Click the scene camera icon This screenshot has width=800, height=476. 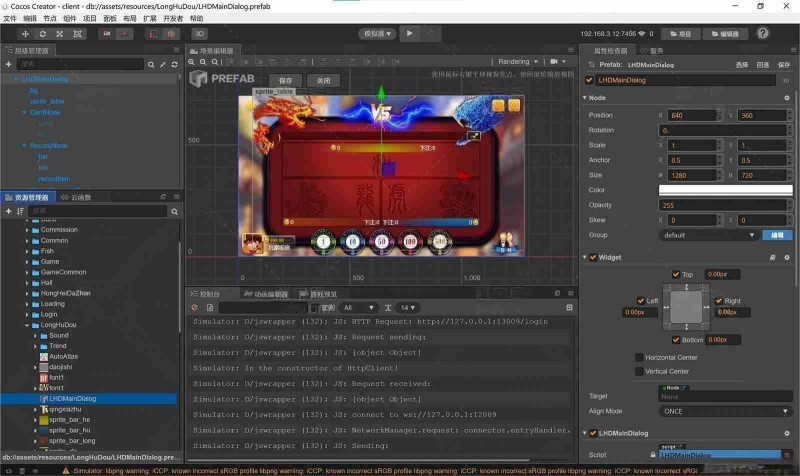[554, 61]
